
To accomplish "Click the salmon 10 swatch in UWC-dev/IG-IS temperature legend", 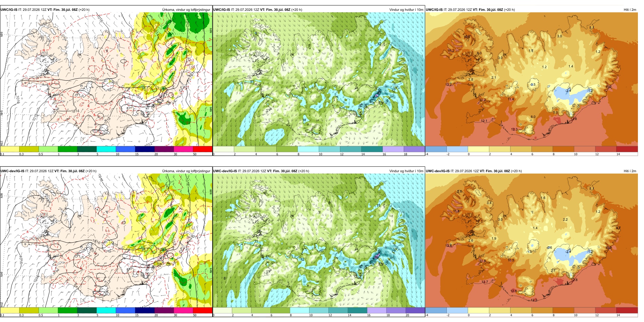I will pyautogui.click(x=585, y=310).
